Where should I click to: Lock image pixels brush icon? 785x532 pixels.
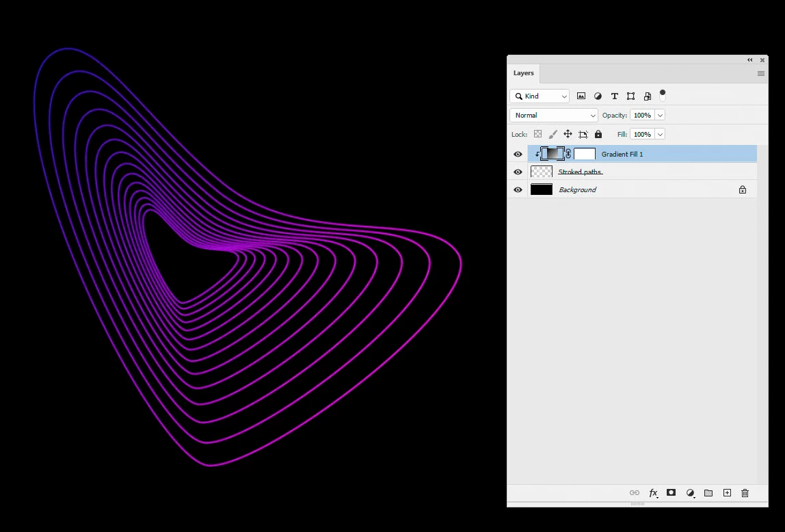553,134
